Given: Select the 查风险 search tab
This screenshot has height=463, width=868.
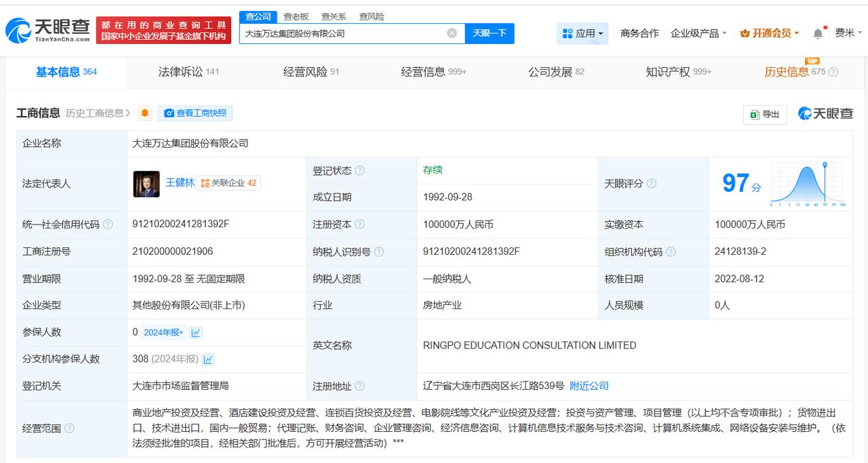Looking at the screenshot, I should [x=372, y=16].
